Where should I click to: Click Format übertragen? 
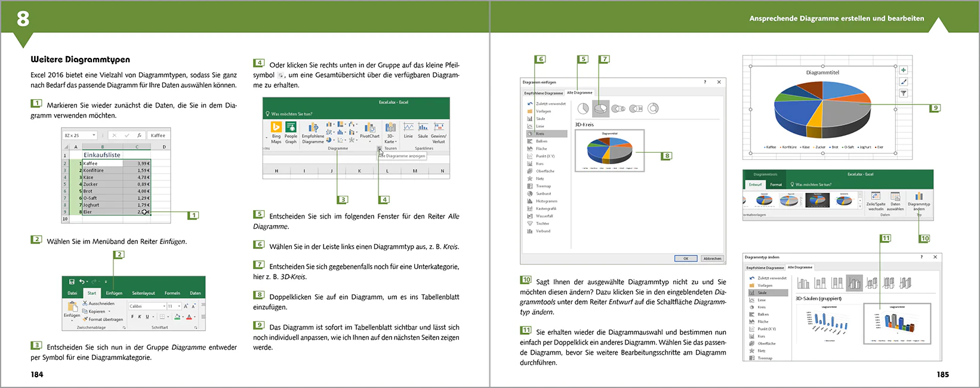tap(103, 319)
